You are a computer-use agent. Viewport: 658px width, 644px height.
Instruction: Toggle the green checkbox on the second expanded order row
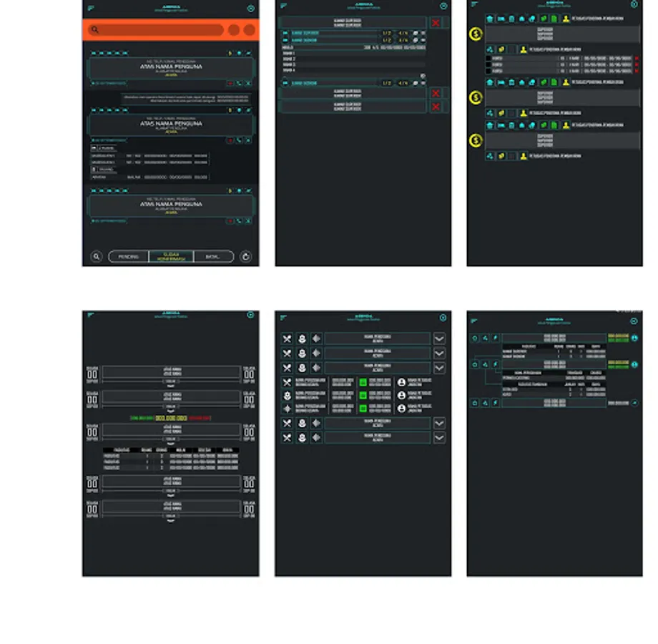(363, 396)
